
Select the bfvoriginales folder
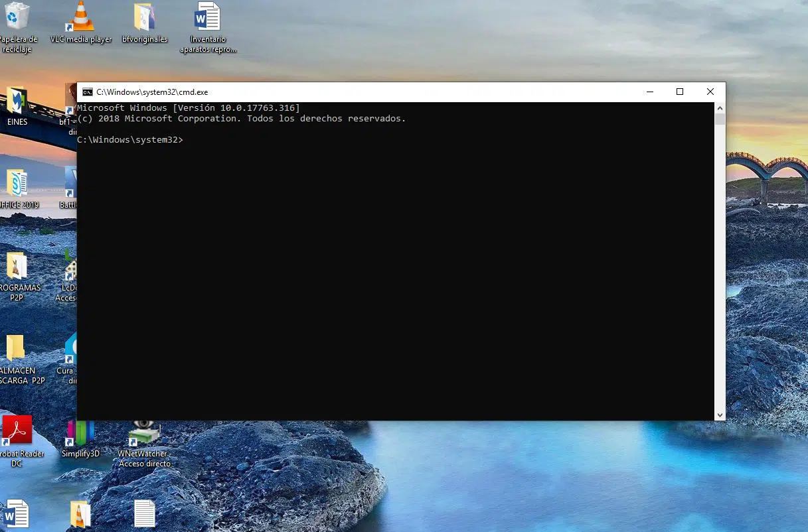click(x=144, y=18)
